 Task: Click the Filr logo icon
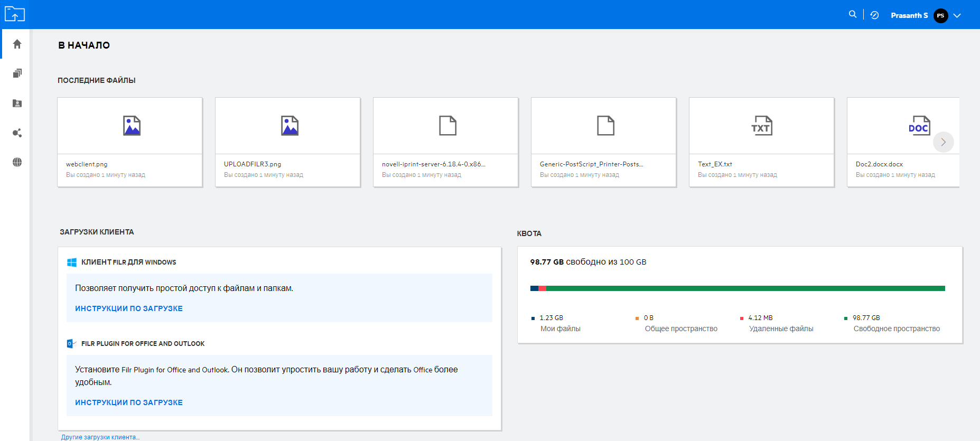tap(15, 14)
